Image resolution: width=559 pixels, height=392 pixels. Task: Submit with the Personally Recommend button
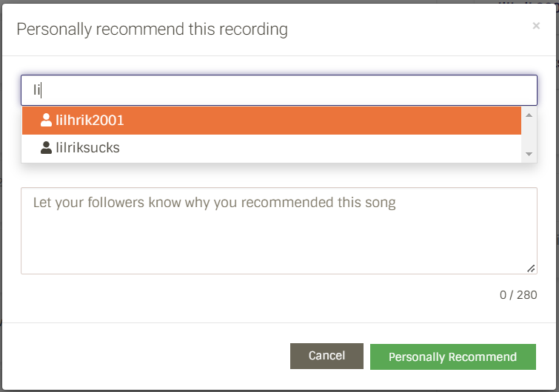pyautogui.click(x=452, y=356)
